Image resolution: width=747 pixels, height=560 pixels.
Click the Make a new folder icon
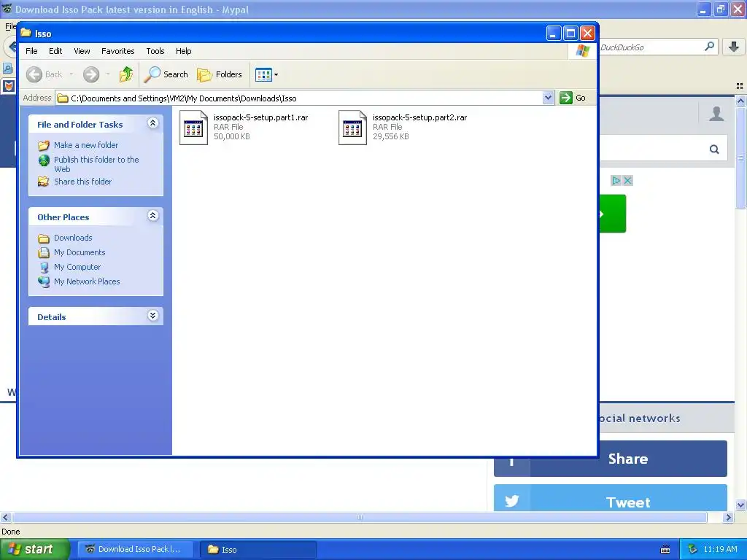pos(44,145)
